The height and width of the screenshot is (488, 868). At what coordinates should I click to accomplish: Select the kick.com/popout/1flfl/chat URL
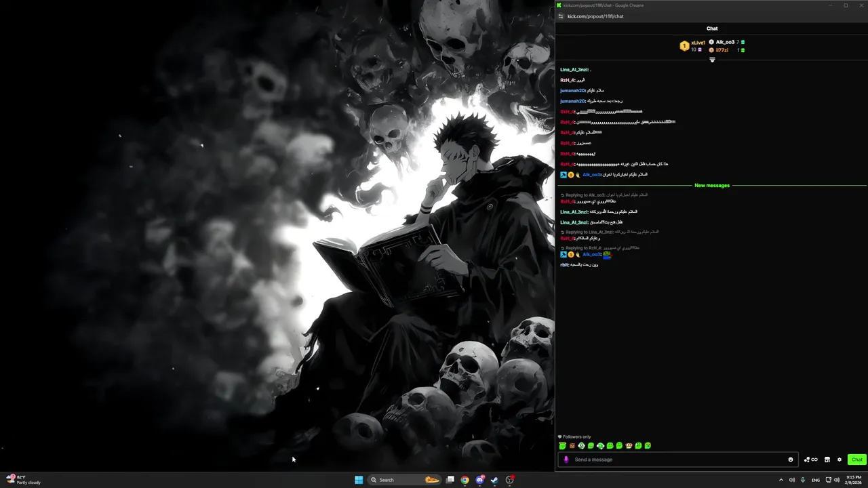tap(595, 16)
